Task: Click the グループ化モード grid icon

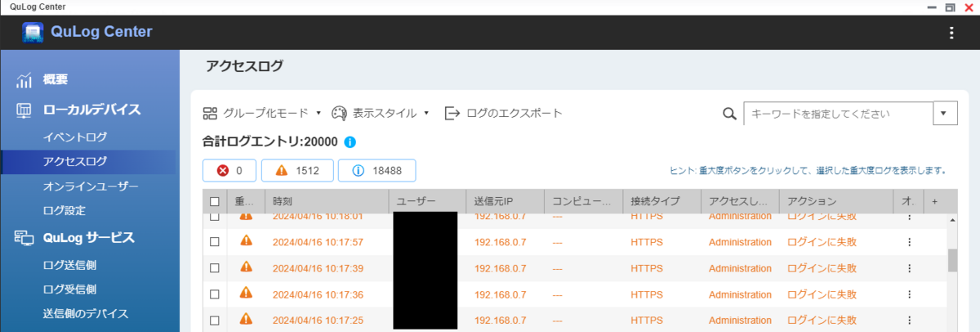Action: click(x=211, y=113)
